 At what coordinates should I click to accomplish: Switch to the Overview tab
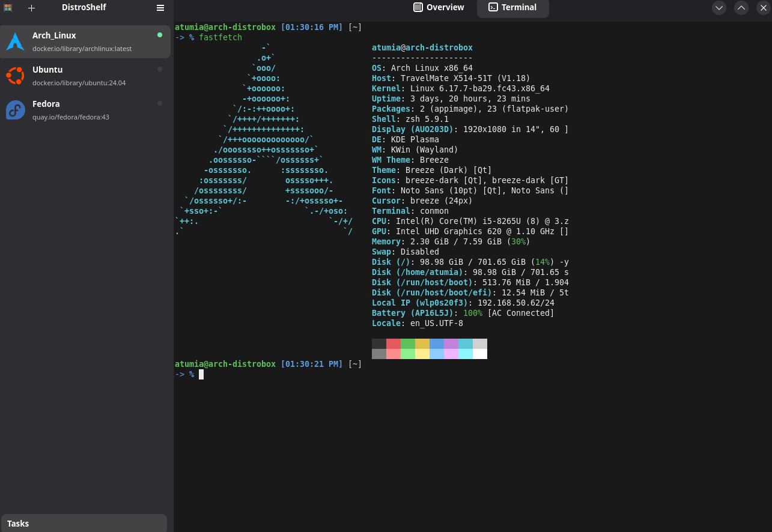point(439,8)
